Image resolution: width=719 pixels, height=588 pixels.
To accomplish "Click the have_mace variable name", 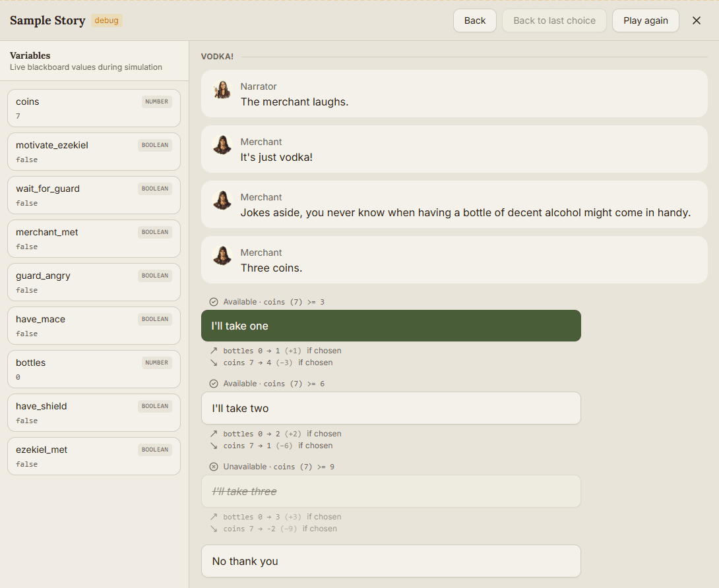I will click(x=40, y=320).
